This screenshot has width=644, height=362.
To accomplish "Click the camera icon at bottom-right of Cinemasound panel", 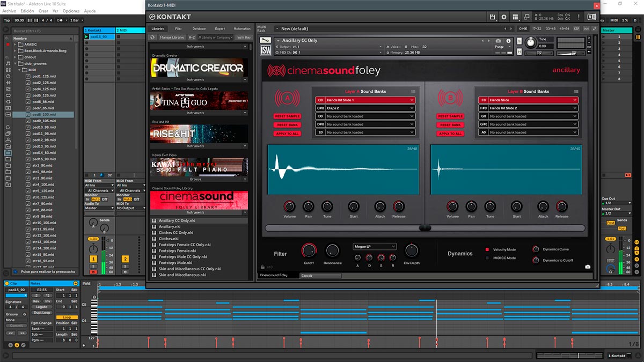I will point(588,267).
